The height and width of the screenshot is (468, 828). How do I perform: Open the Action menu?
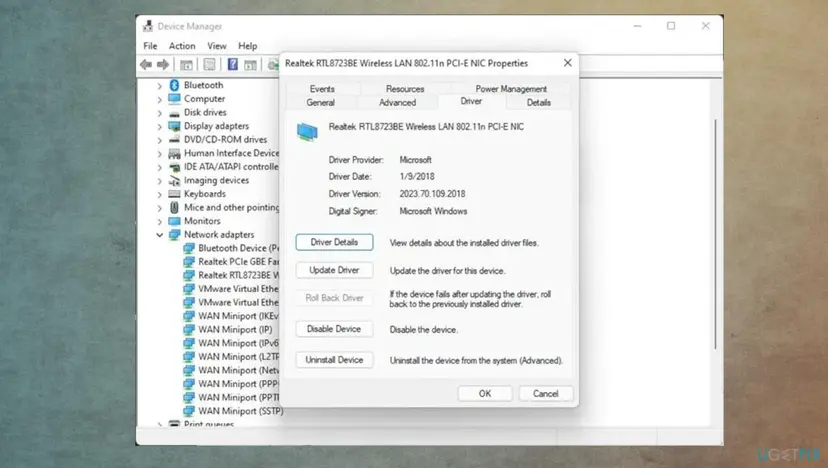click(182, 46)
